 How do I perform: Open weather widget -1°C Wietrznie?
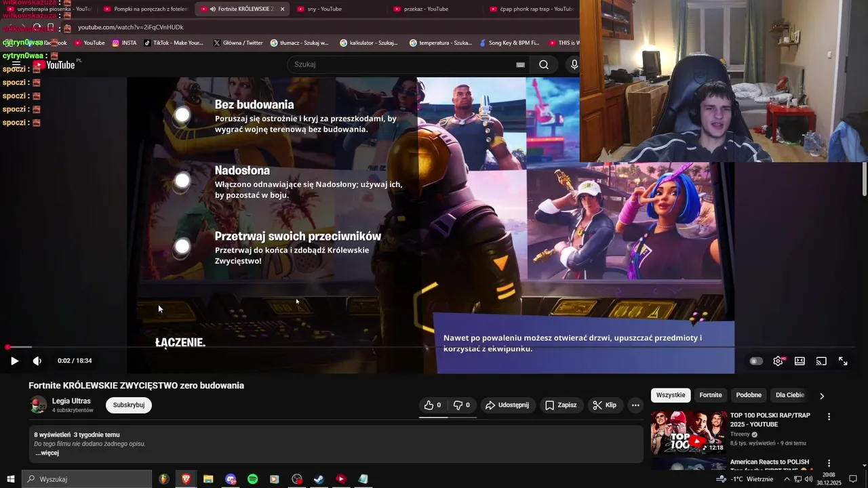point(745,479)
